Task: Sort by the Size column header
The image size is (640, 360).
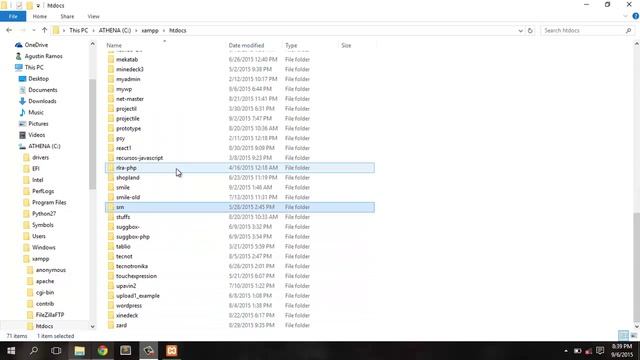Action: [x=346, y=45]
